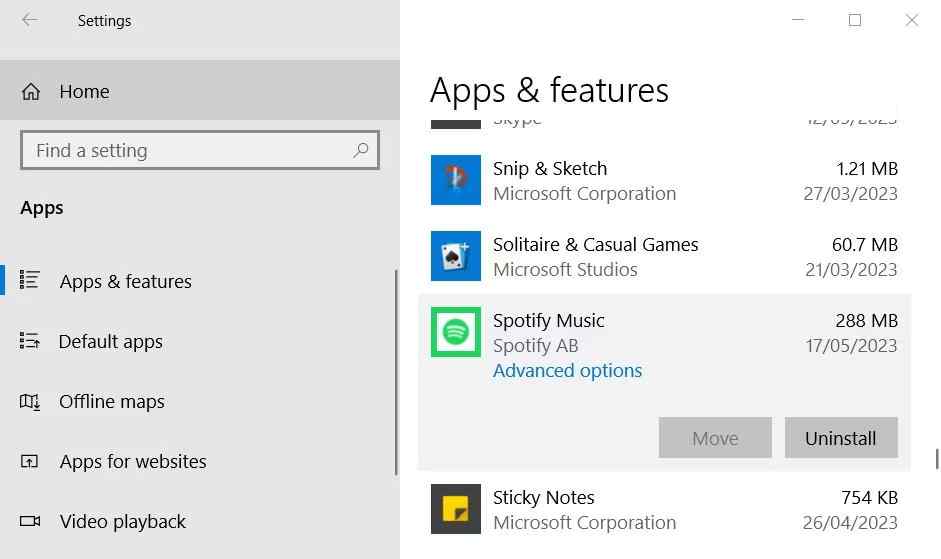Click the Offline maps icon
This screenshot has height=559, width=941.
30,402
